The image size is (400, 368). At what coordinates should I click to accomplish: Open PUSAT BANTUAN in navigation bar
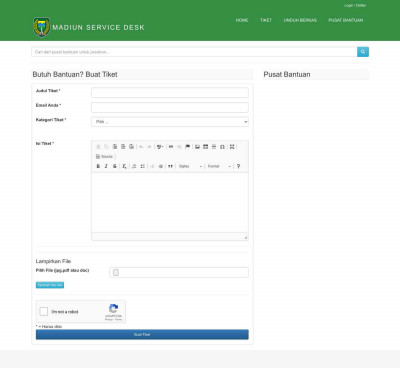[346, 20]
